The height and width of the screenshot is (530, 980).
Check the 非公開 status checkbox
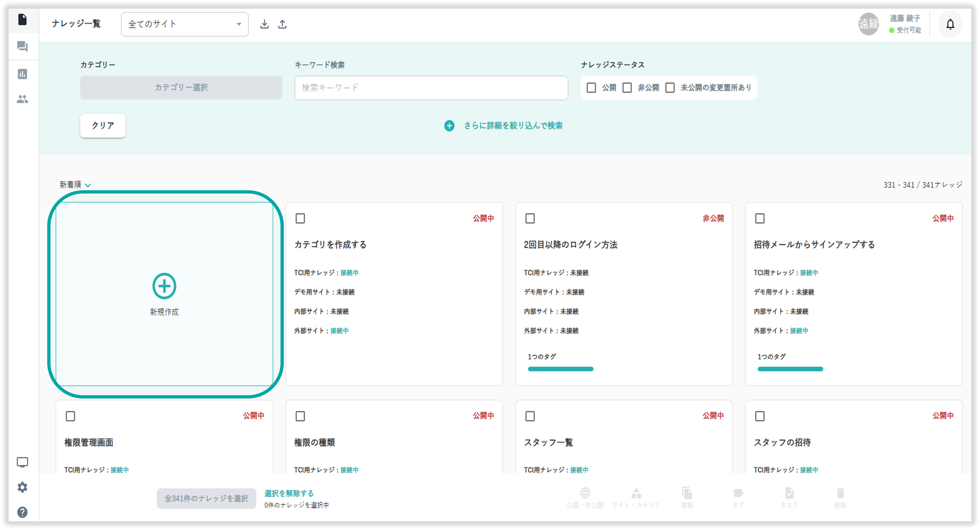(x=627, y=88)
